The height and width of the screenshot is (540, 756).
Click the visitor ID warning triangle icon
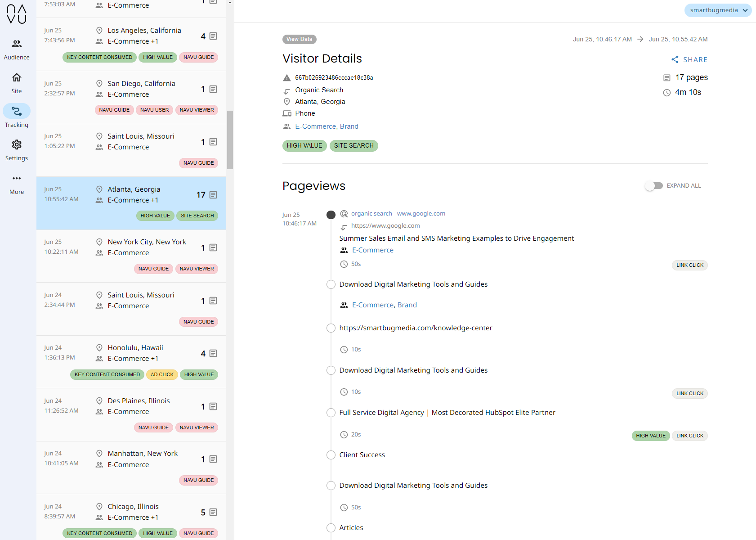coord(287,78)
